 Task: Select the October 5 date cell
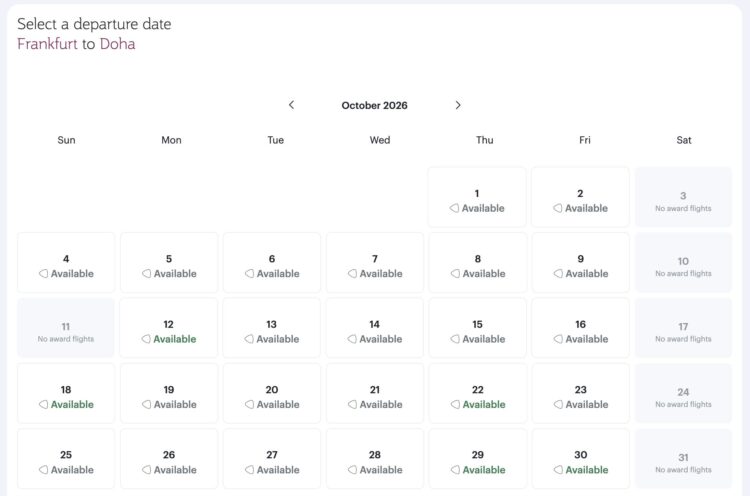pos(169,263)
